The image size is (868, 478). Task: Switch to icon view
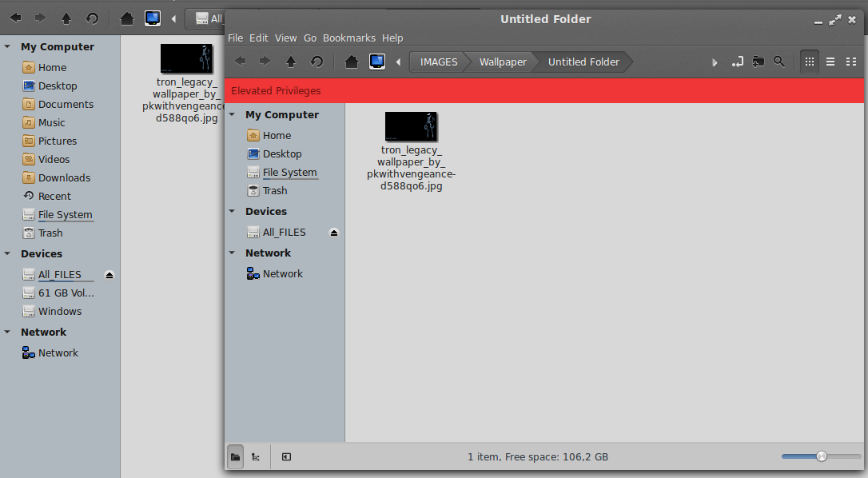pyautogui.click(x=810, y=62)
